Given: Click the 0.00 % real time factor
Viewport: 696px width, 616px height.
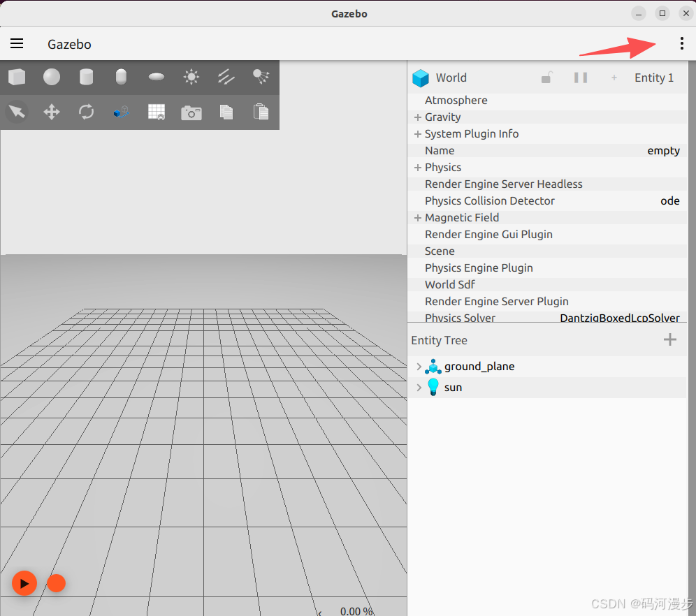Looking at the screenshot, I should [x=356, y=611].
